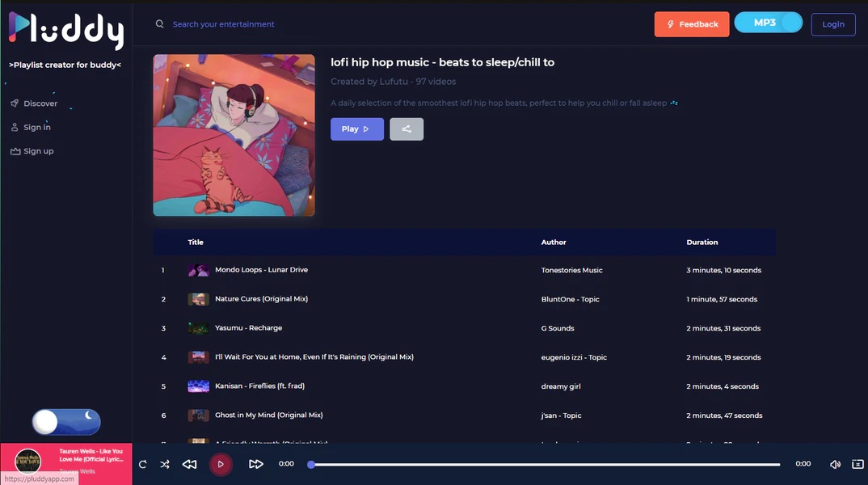Click the Login button
The width and height of the screenshot is (868, 485).
(x=833, y=24)
